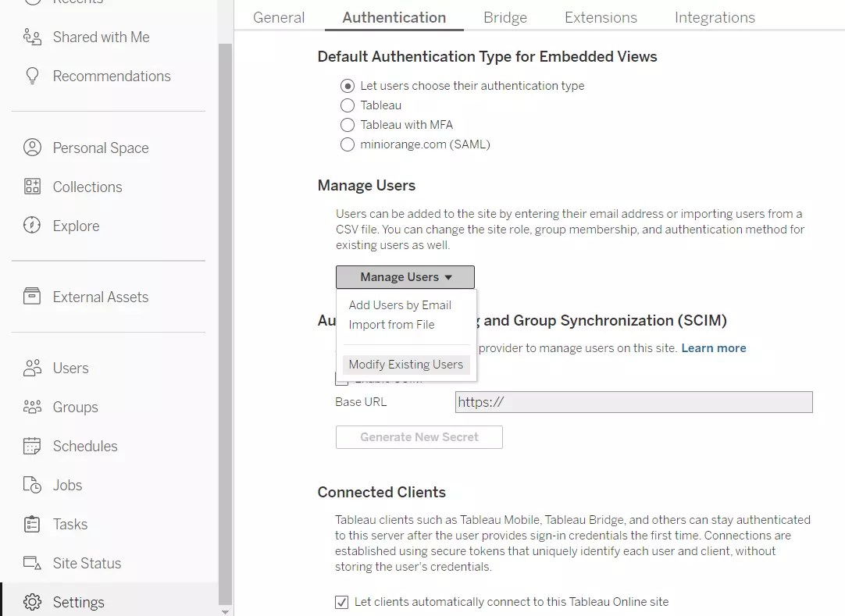
Task: Select the Jobs icon in sidebar
Action: (32, 485)
